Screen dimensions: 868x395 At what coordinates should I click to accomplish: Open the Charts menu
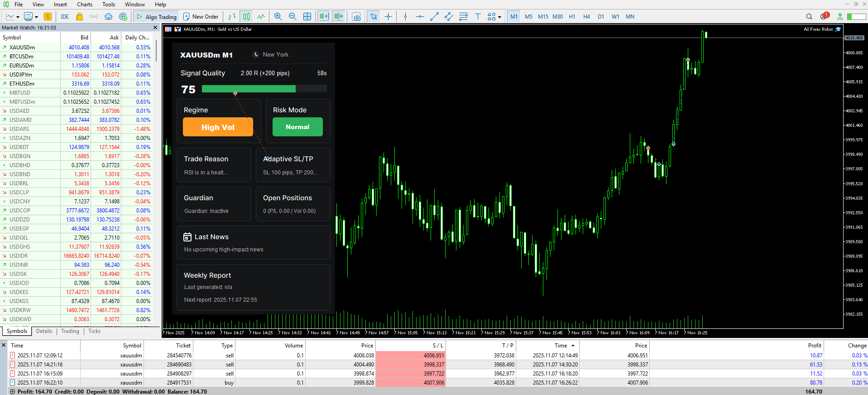pos(85,5)
